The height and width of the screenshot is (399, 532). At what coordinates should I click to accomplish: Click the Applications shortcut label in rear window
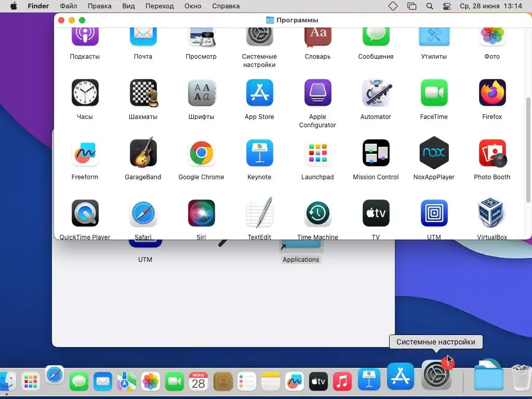click(x=301, y=260)
